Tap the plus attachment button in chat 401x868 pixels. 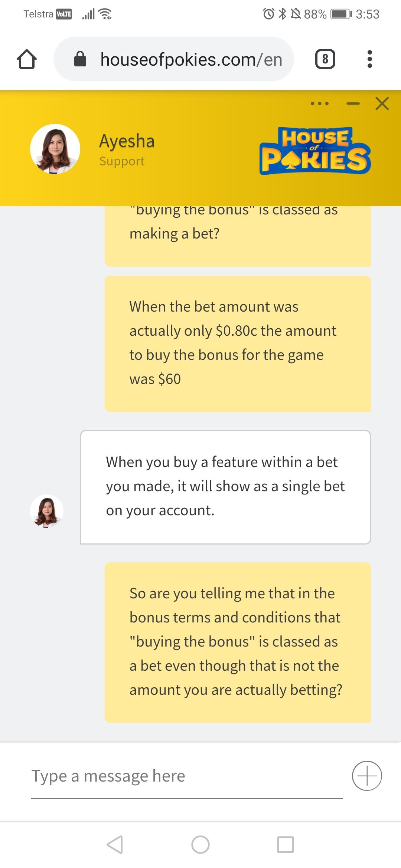point(367,776)
